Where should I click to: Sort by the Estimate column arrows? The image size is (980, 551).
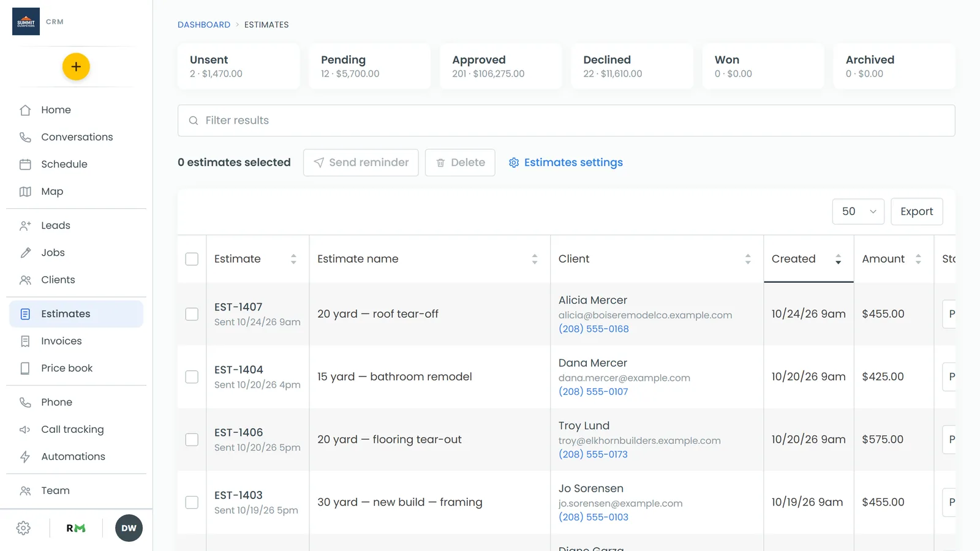[293, 259]
